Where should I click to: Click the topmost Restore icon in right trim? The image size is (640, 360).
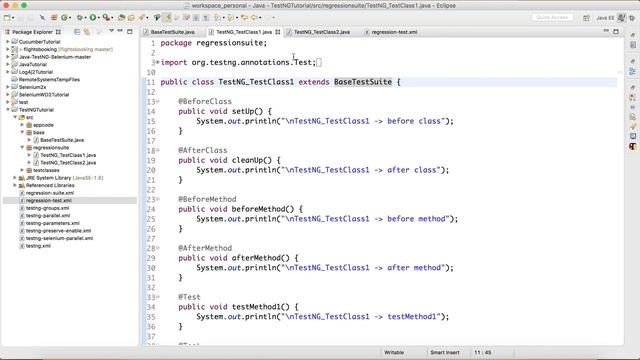click(x=633, y=35)
